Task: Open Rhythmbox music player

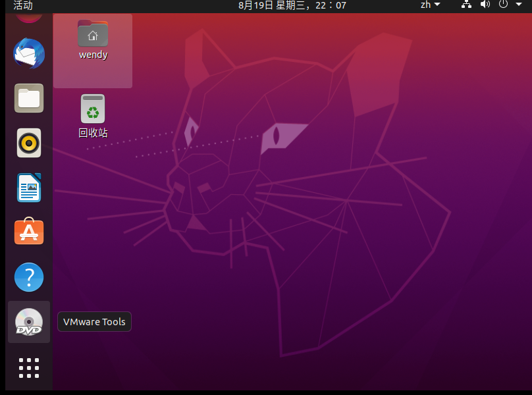Action: (x=29, y=143)
